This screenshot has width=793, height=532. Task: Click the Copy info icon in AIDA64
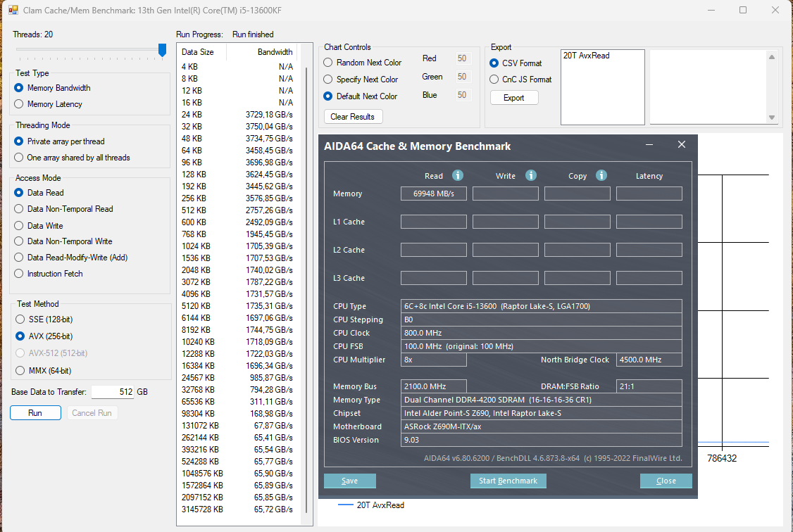[601, 175]
